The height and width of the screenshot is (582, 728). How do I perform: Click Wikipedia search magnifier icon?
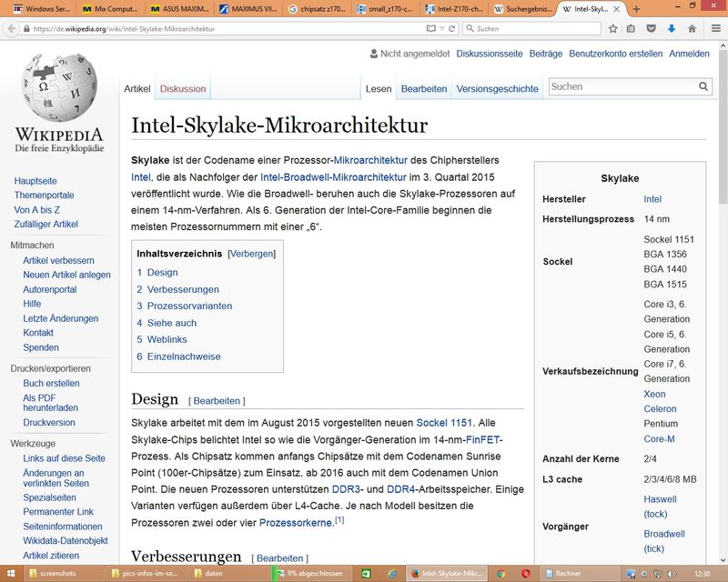703,87
